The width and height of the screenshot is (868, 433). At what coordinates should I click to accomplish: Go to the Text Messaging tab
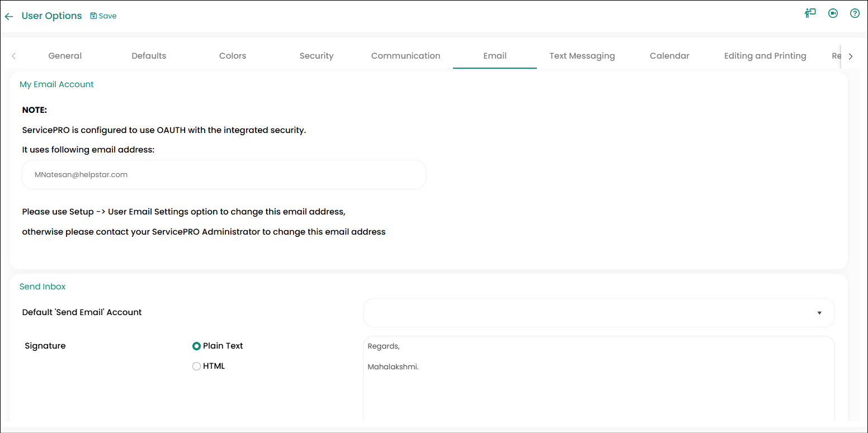(x=582, y=56)
